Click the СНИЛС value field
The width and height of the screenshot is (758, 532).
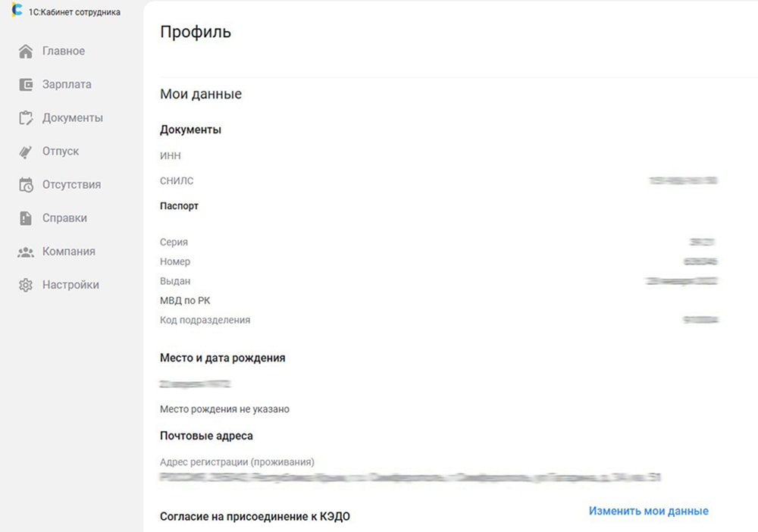(686, 180)
